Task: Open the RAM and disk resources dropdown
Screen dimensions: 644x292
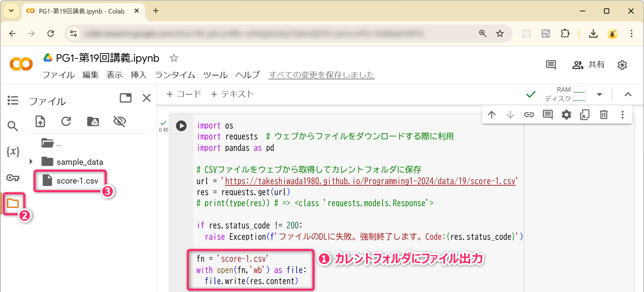Action: 599,94
